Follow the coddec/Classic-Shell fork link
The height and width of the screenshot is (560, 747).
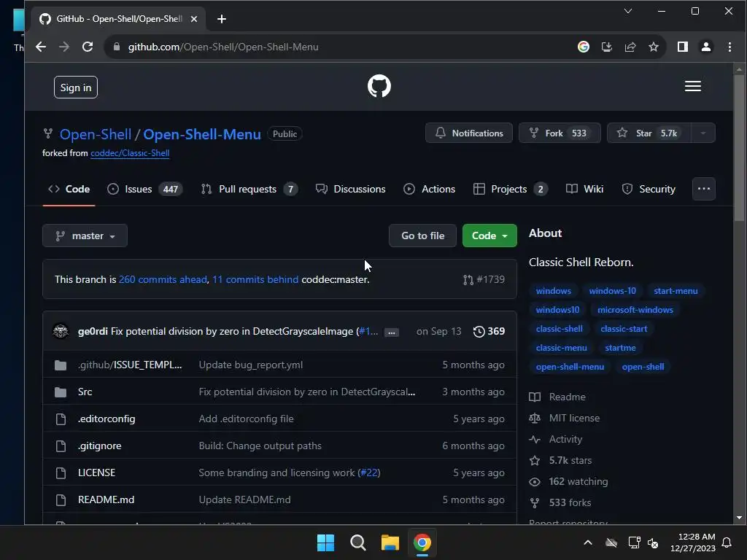pyautogui.click(x=130, y=153)
